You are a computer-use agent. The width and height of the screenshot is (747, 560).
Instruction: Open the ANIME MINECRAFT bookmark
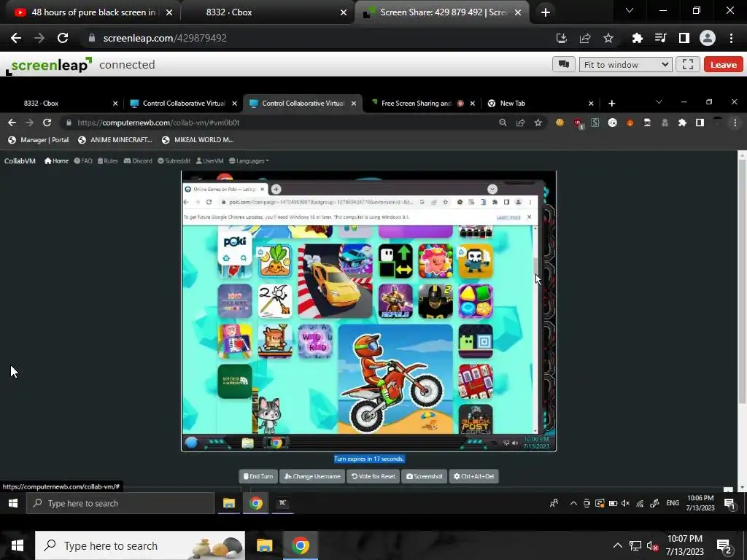(115, 140)
